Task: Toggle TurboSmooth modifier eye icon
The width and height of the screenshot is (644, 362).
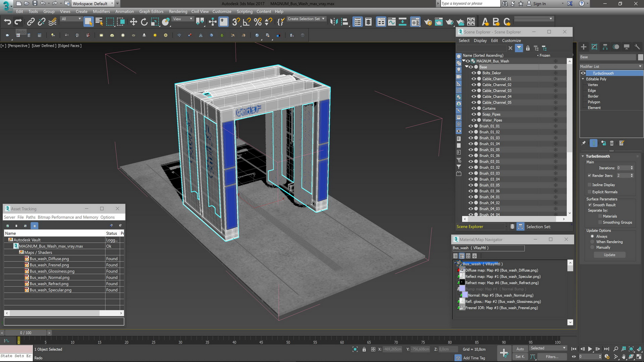Action: 583,73
